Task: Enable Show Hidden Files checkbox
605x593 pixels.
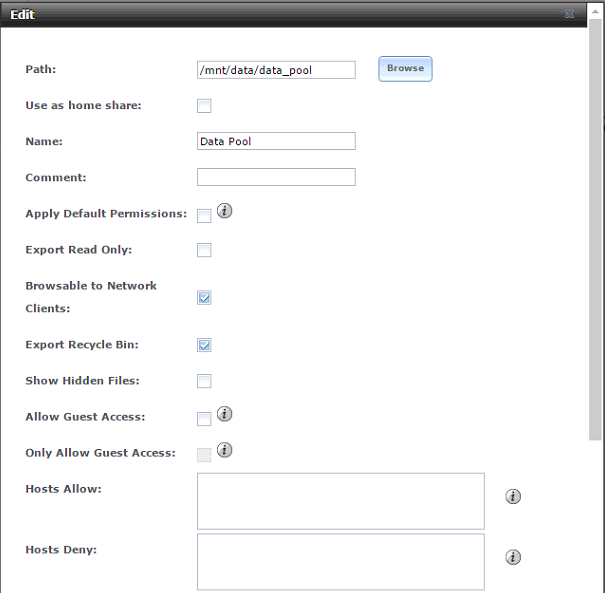Action: (204, 381)
